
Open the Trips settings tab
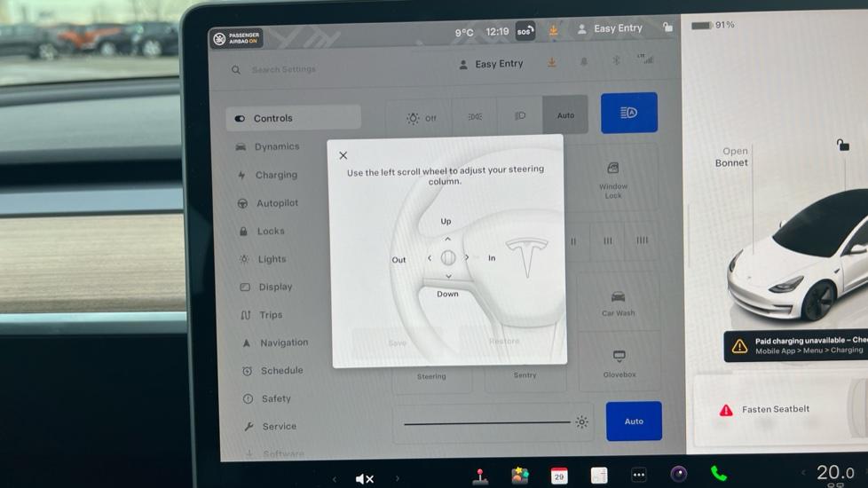[x=263, y=315]
